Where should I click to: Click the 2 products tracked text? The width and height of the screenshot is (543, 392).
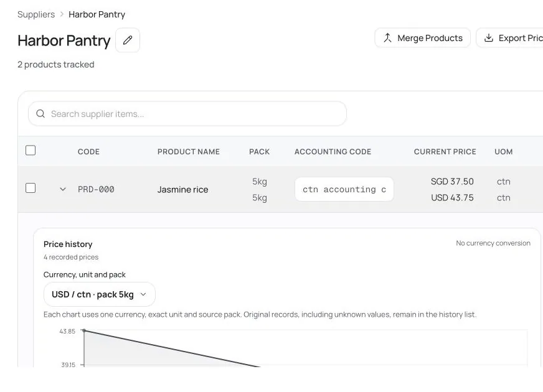click(56, 65)
